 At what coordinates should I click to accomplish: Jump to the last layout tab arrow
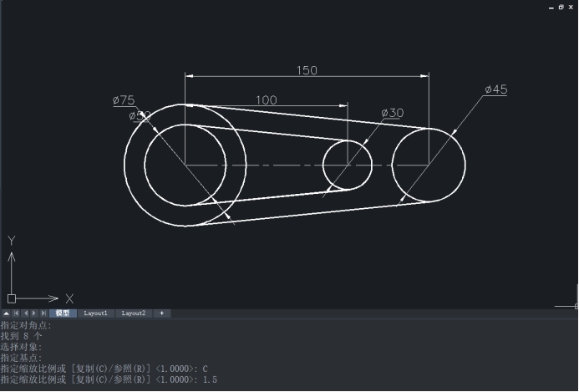pos(43,313)
